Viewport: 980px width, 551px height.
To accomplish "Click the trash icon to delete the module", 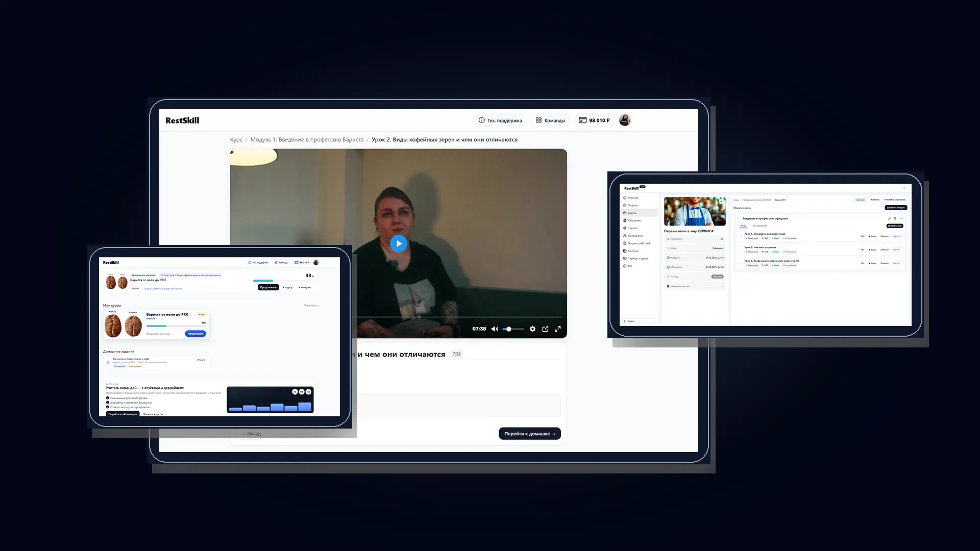I will coord(895,218).
